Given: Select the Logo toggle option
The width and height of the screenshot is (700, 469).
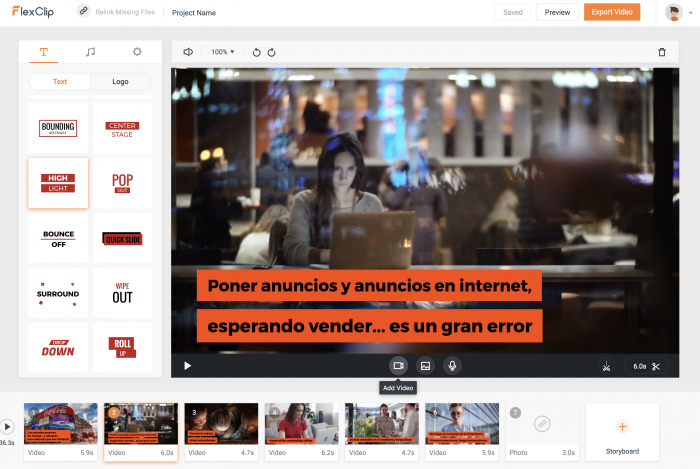Looking at the screenshot, I should (x=121, y=82).
